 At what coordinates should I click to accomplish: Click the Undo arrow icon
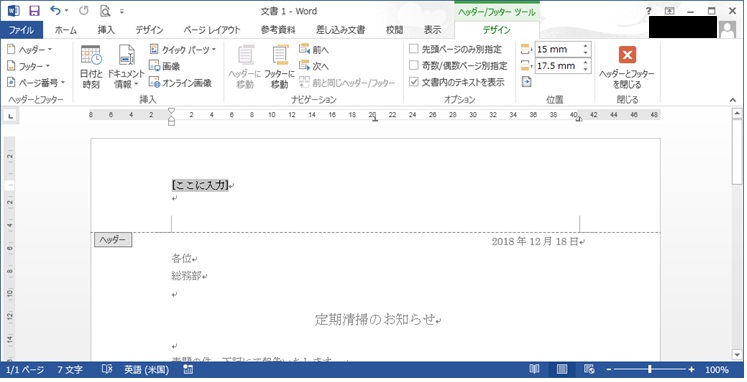(x=56, y=11)
